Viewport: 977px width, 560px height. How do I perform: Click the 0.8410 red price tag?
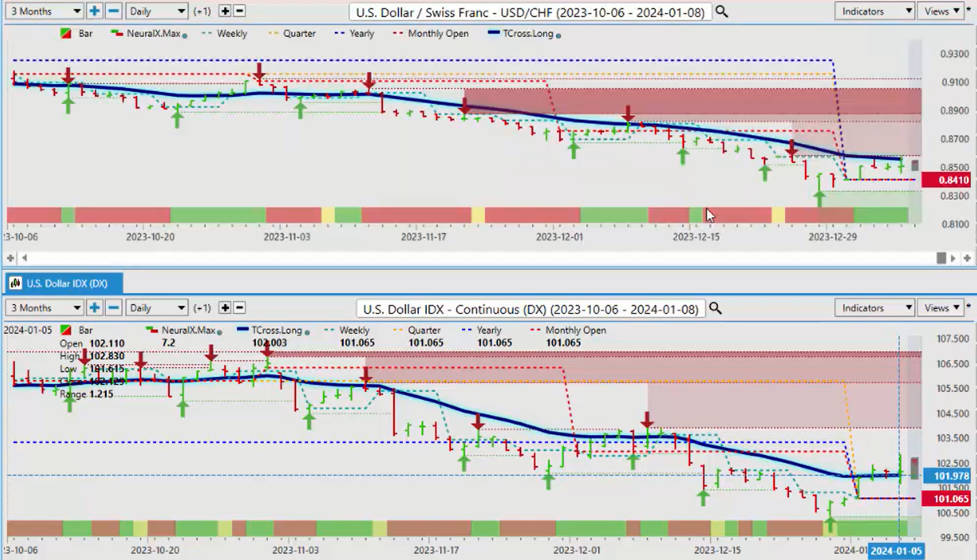click(x=946, y=180)
